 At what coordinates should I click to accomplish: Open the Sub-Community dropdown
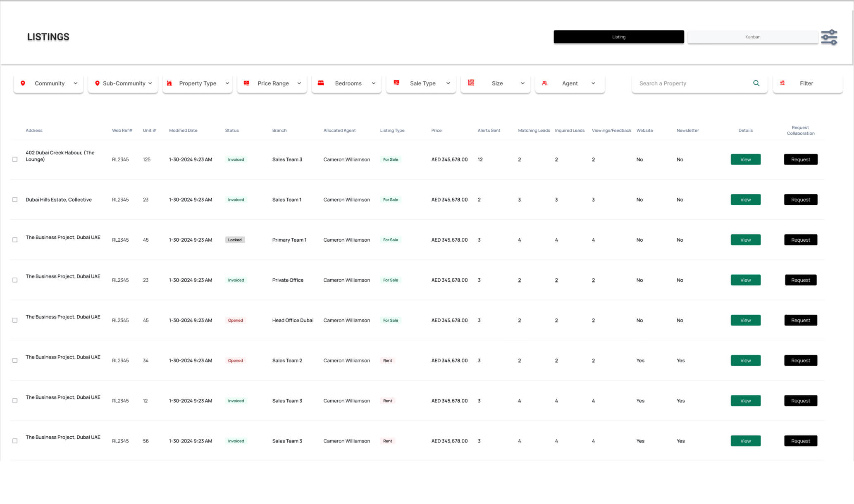point(150,83)
